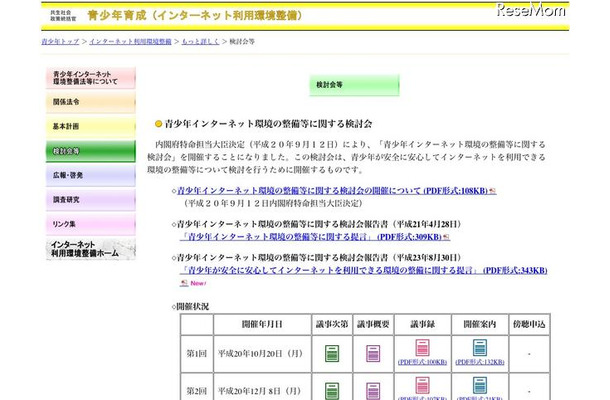The height and width of the screenshot is (400, 610).
Task: Open the リンク集 sidebar item
Action: pos(91,225)
